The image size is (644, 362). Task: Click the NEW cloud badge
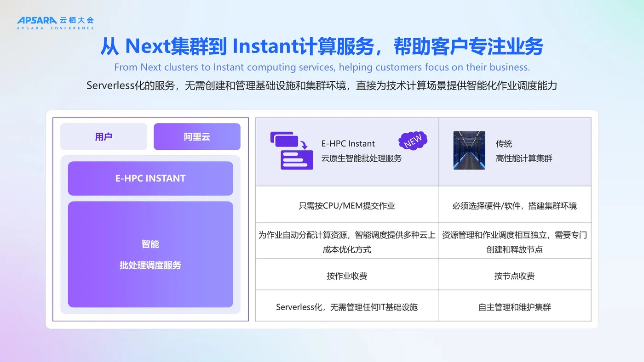[x=413, y=141]
